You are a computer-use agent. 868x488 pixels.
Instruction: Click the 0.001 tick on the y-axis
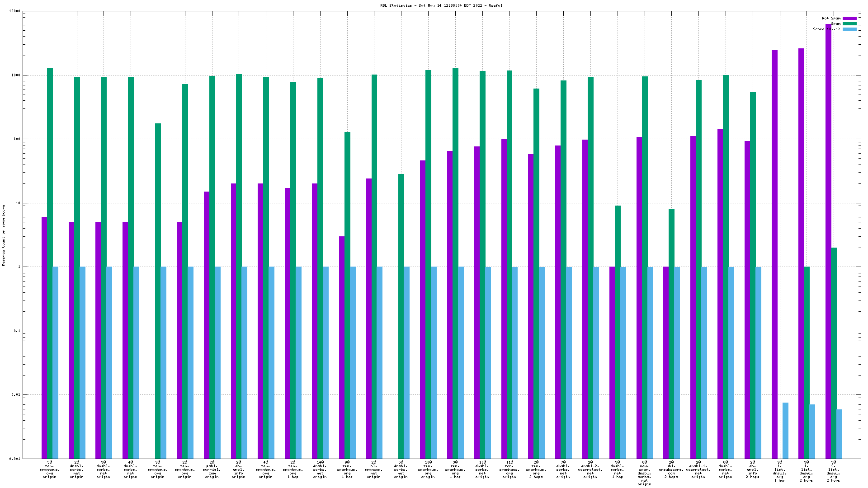point(14,459)
